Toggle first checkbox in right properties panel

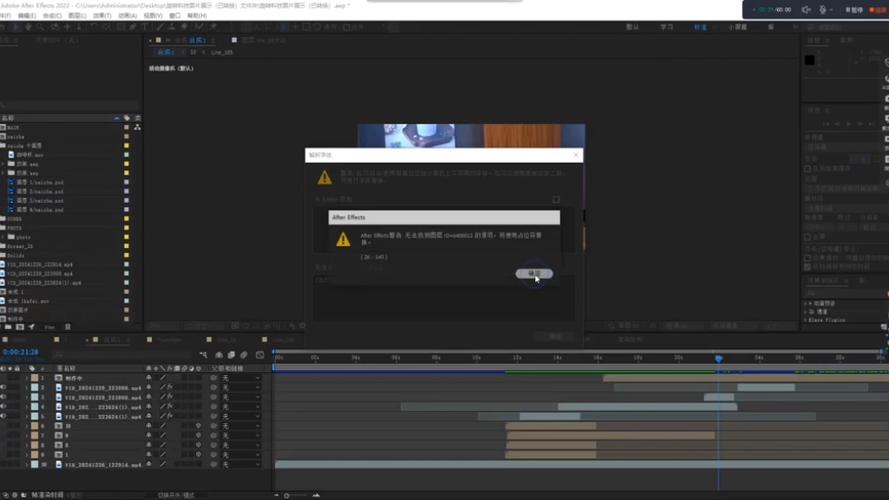coord(807,169)
